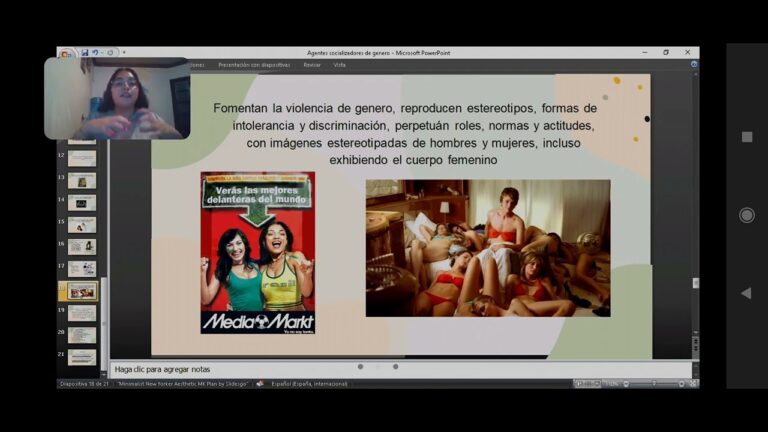
Task: Select the bedroom scene photo on the slide
Action: tap(488, 248)
